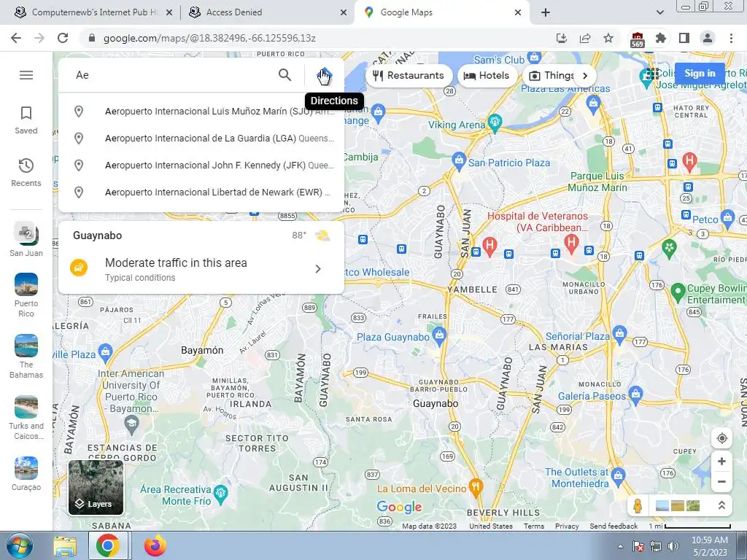Click the taskbar volume speaker icon
747x560 pixels.
tap(673, 546)
